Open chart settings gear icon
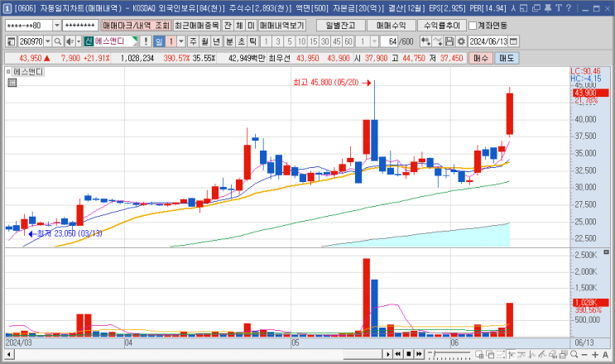 461,41
